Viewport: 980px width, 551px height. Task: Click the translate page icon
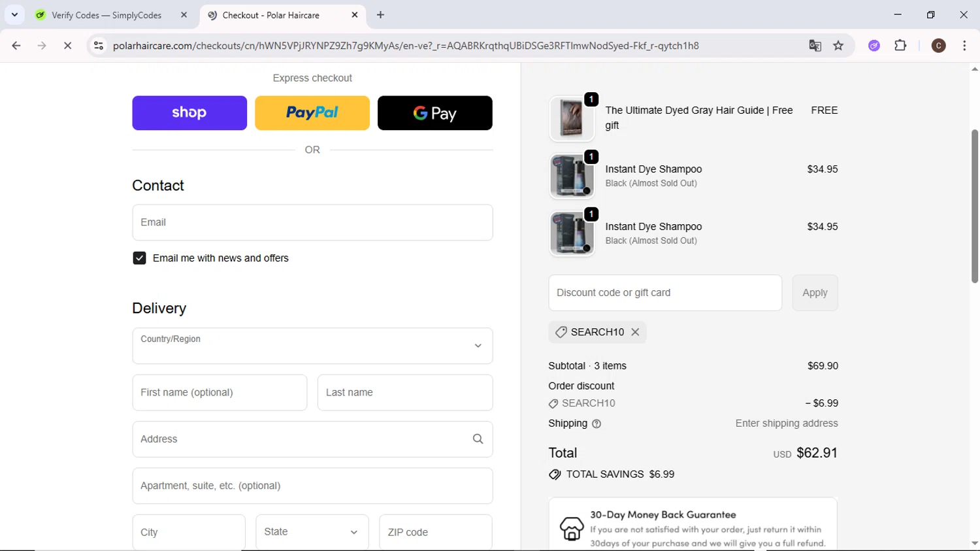click(815, 46)
